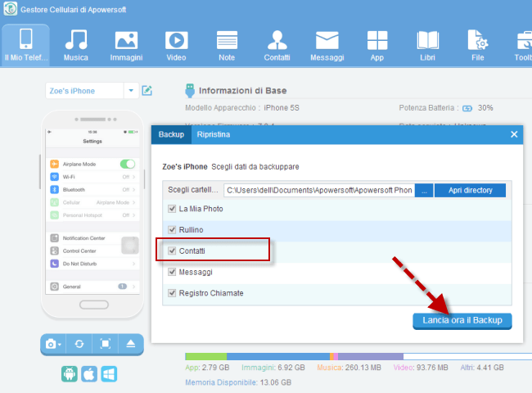Click the edit device name icon
This screenshot has width=532, height=393.
[147, 91]
